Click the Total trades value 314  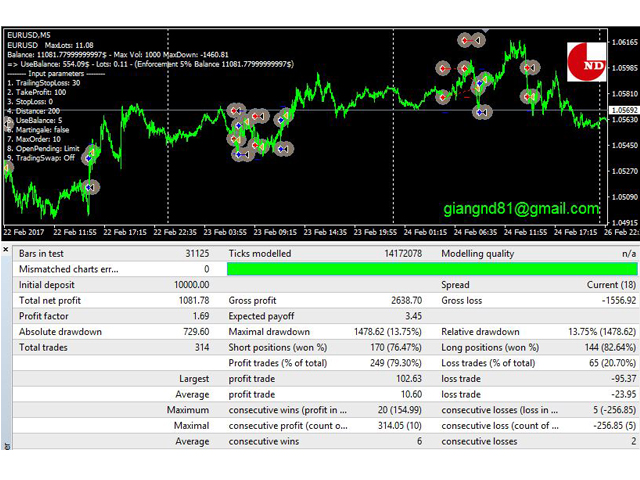click(202, 347)
